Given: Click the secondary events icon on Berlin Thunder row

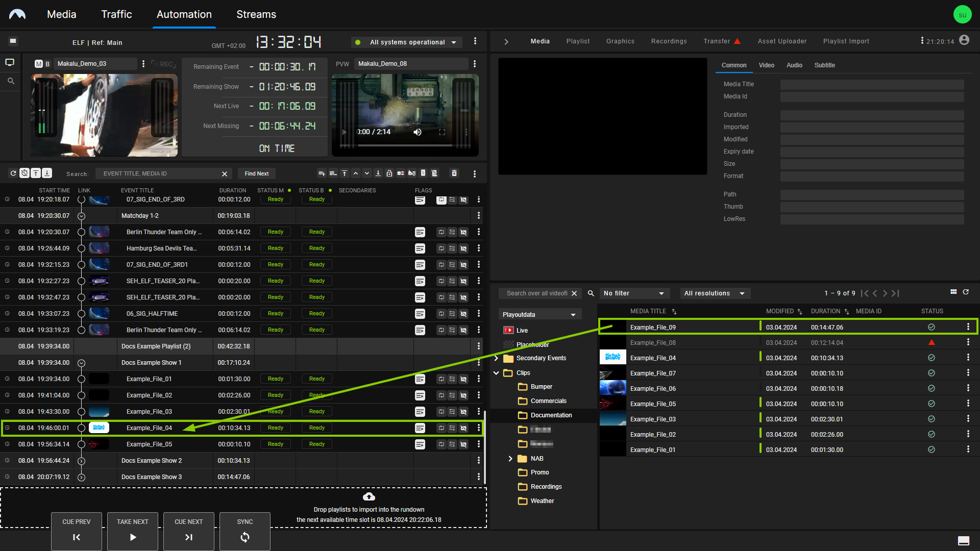Looking at the screenshot, I should [420, 232].
